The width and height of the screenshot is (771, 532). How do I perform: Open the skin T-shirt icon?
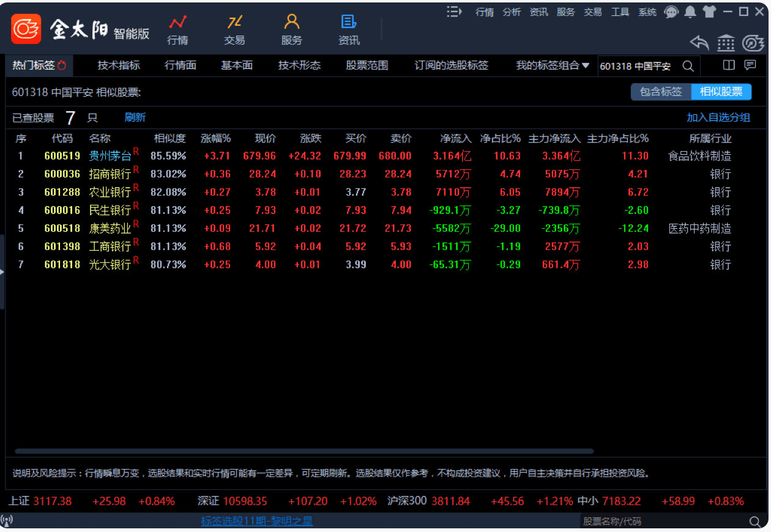709,12
